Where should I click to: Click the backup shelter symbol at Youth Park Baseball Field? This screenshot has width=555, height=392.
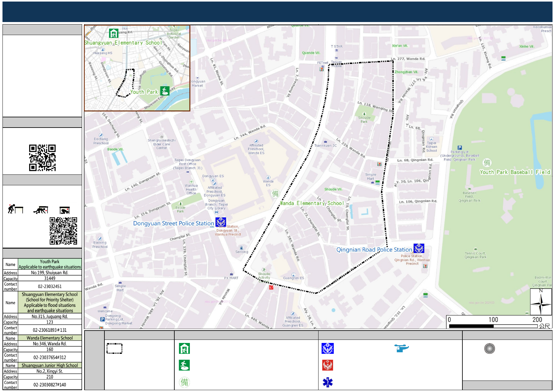[x=487, y=163]
